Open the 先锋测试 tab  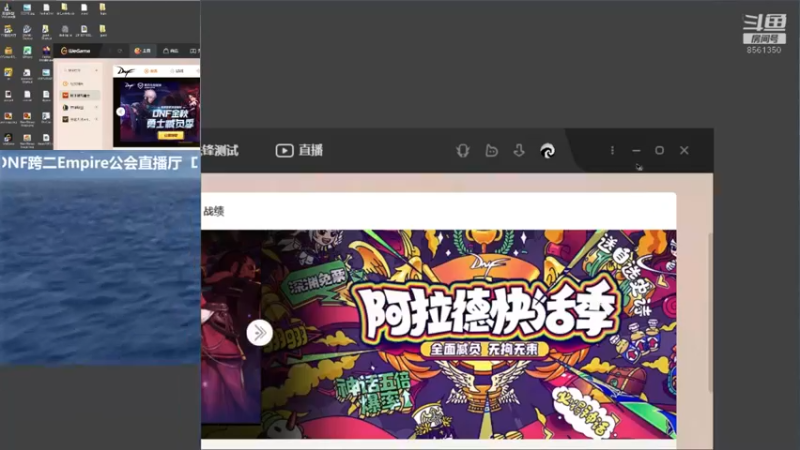tap(220, 151)
